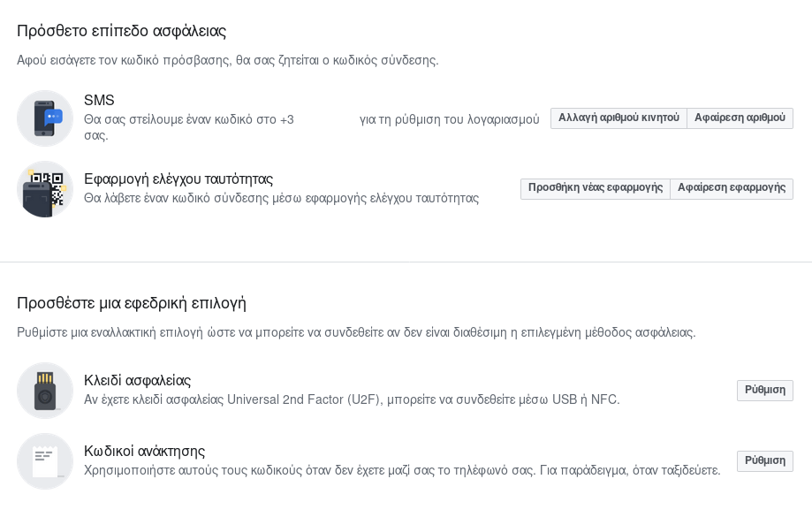Viewport: 812px width, 517px height.
Task: Click 'Αφαίρεση εφαρμογής' button
Action: click(x=732, y=188)
